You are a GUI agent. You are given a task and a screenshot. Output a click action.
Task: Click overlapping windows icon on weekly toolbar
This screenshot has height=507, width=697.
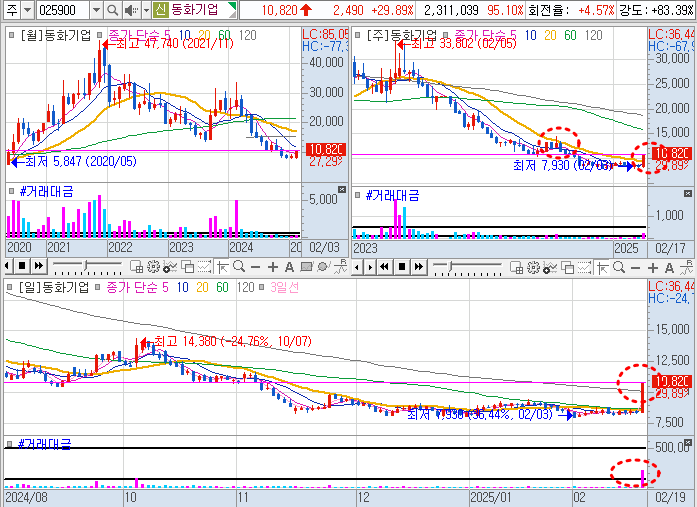(567, 267)
